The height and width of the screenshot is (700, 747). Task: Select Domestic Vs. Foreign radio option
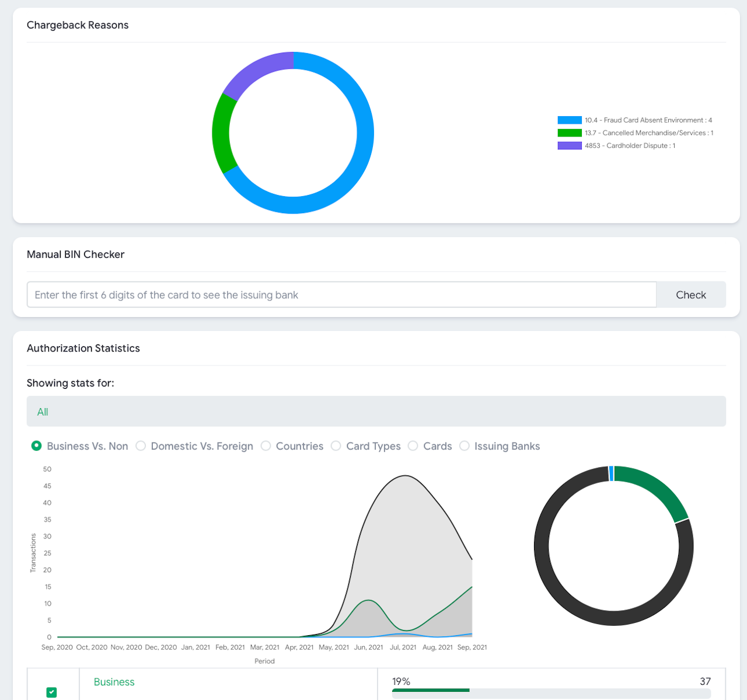pyautogui.click(x=141, y=446)
